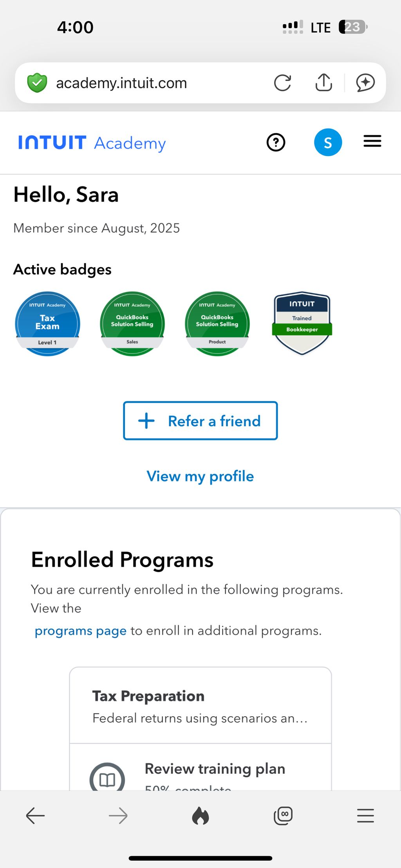Go back with the browser back arrow

coord(35,816)
